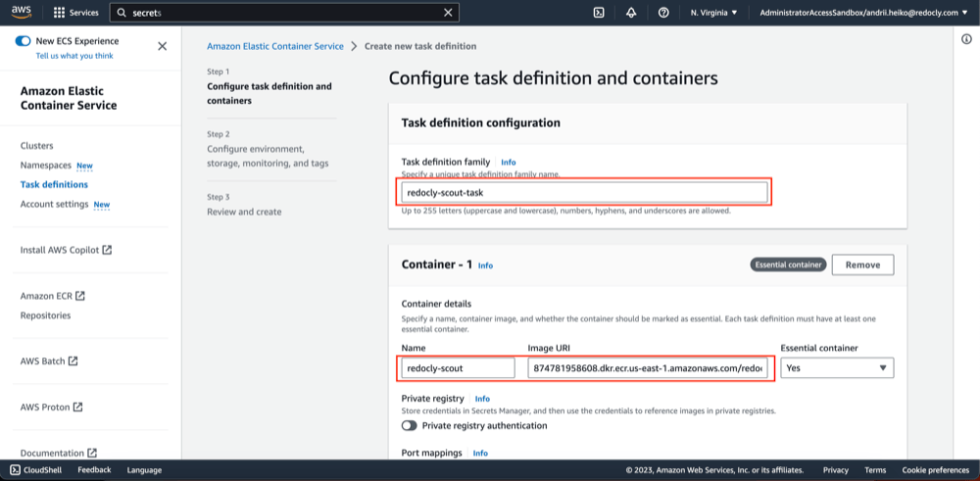
Task: Click Step 3 Review and create step
Action: [x=244, y=212]
